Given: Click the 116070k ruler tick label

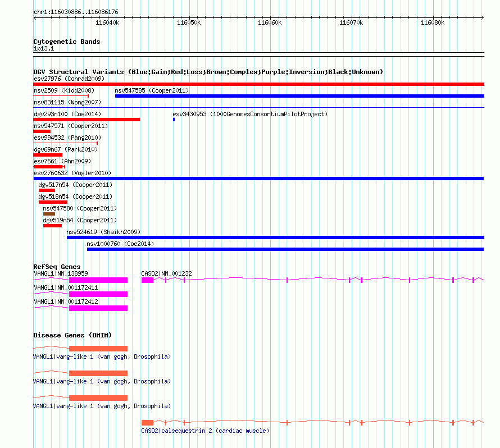Looking at the screenshot, I should click(x=351, y=22).
